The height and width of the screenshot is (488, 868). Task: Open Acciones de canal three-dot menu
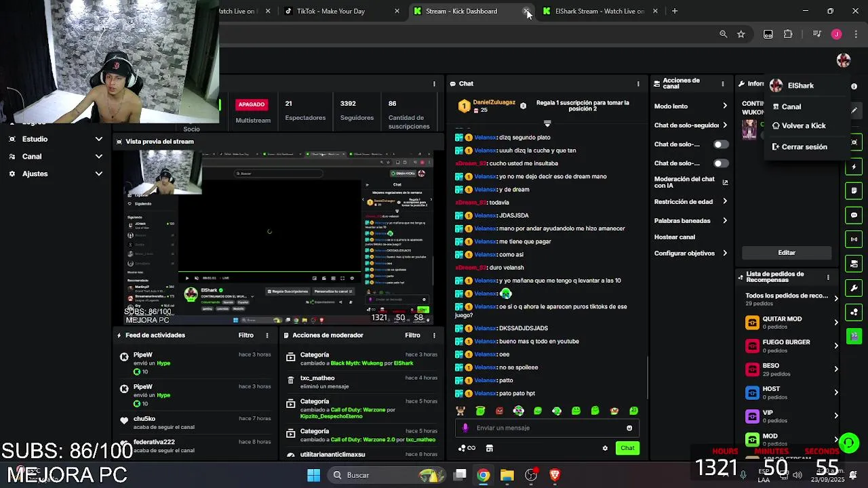point(723,84)
